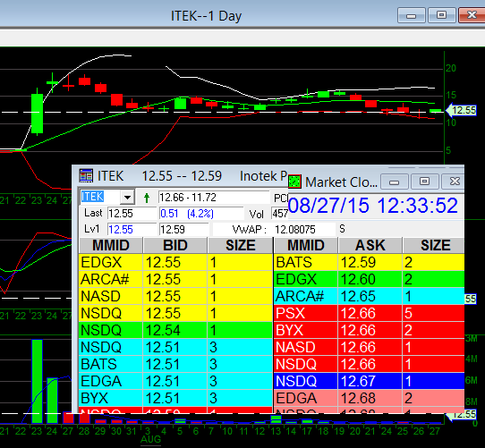The width and height of the screenshot is (485, 448).
Task: Click the green up-arrow tick indicator
Action: point(147,198)
